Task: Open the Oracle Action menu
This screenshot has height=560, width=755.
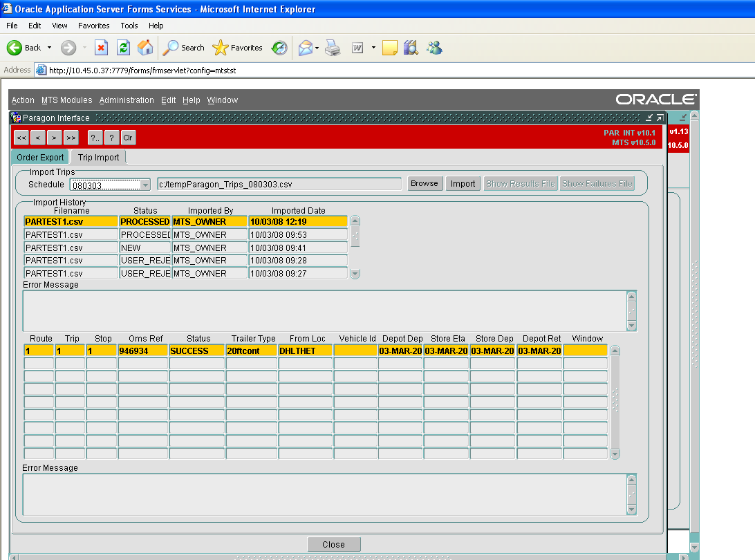Action: pyautogui.click(x=23, y=100)
